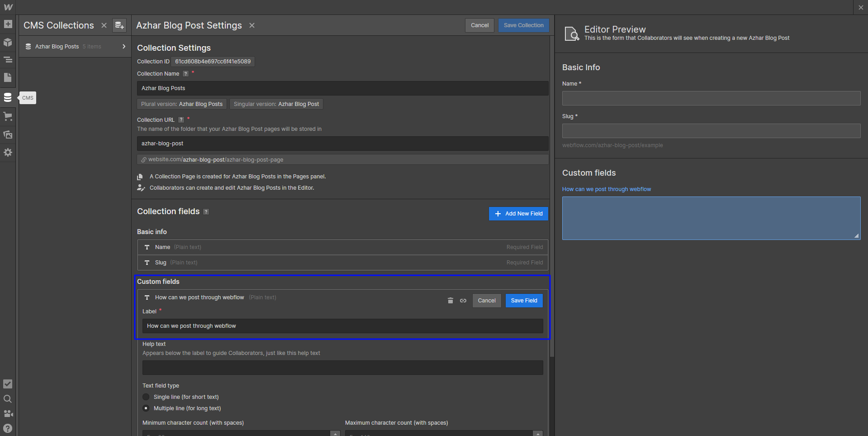The image size is (868, 436).
Task: Click the website.com collection page URL preview
Action: click(x=343, y=159)
